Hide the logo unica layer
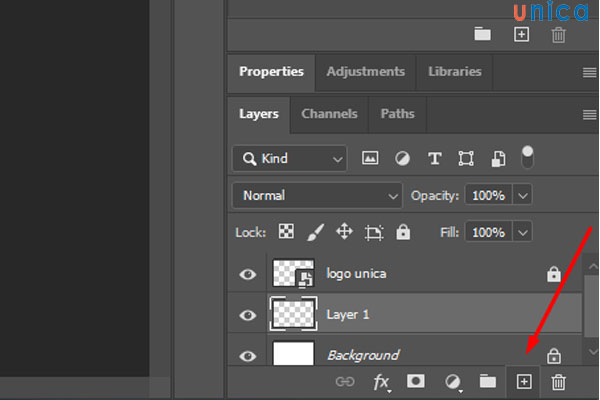Viewport: 600px width, 400px height. pos(248,274)
